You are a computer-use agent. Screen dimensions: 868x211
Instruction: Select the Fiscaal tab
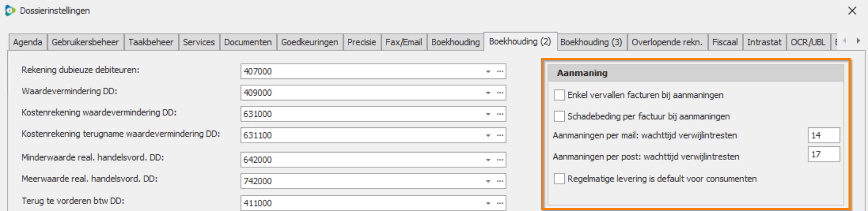(725, 42)
